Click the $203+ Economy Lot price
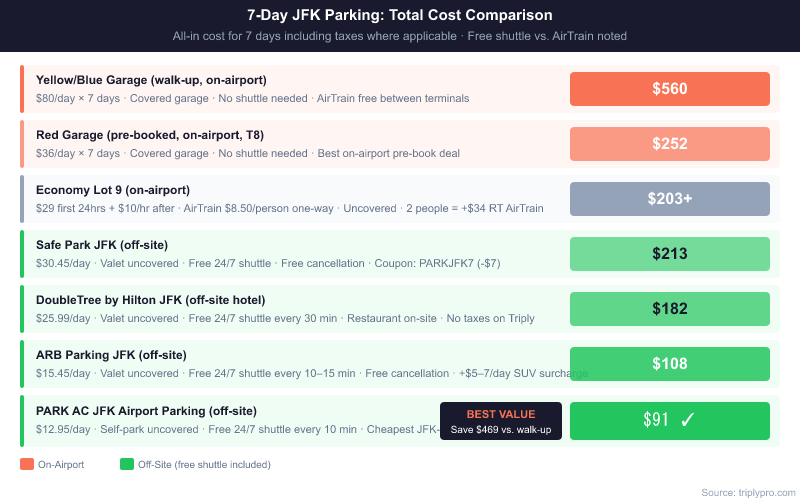The width and height of the screenshot is (800, 500). (x=669, y=199)
